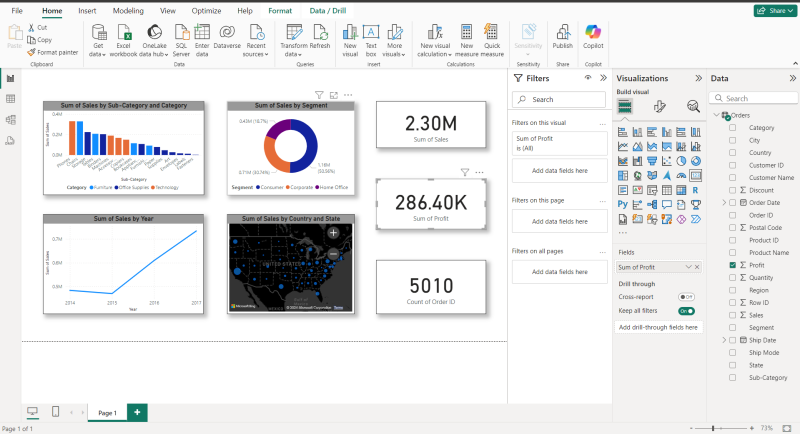This screenshot has width=800, height=434.
Task: Add a new page with plus button
Action: pos(137,412)
